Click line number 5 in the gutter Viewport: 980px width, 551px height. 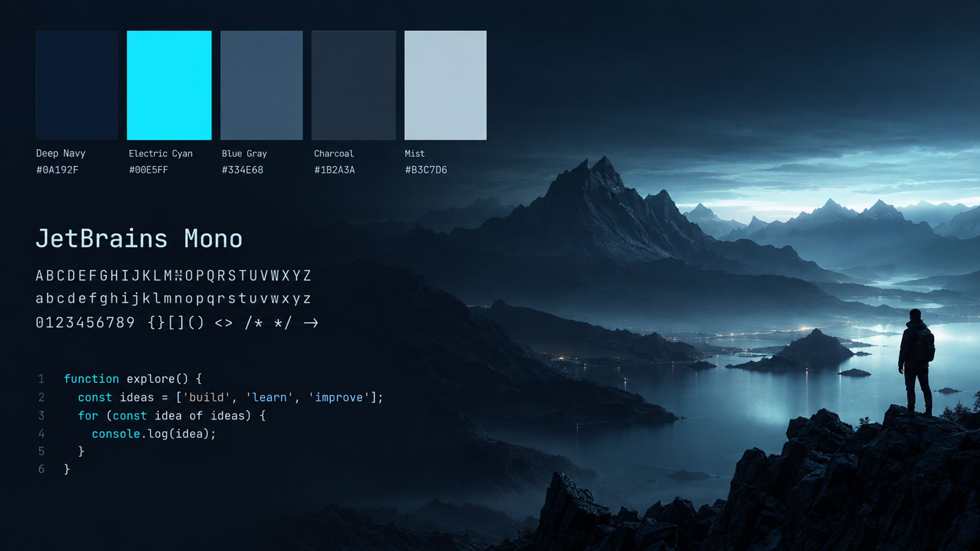pos(41,452)
